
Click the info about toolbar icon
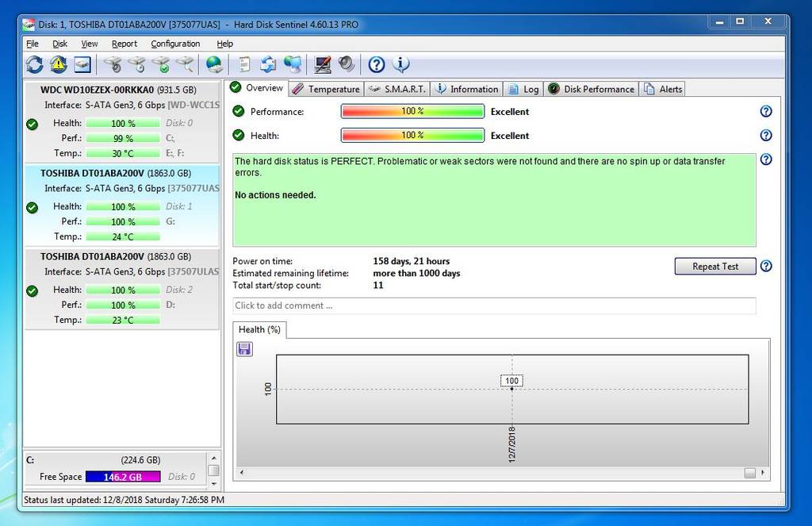coord(400,64)
